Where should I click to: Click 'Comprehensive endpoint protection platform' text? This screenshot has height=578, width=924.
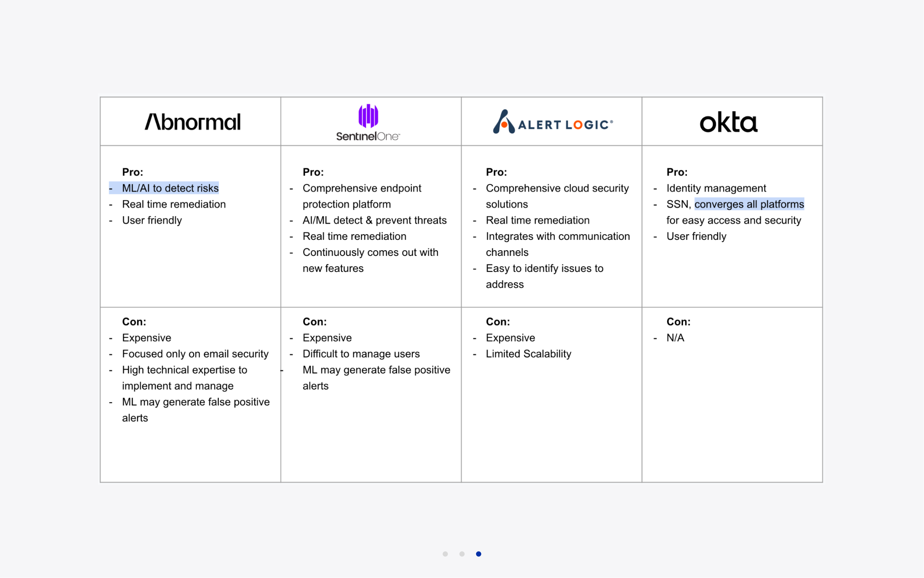tap(362, 188)
